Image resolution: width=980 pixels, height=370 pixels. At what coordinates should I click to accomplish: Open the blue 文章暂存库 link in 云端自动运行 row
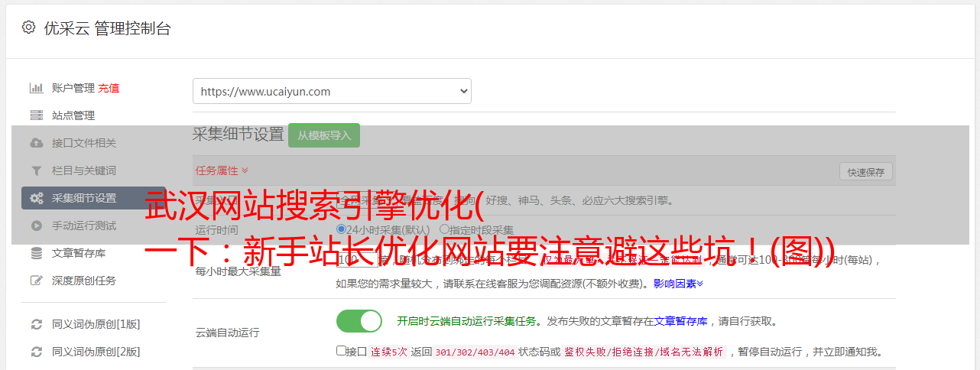(680, 321)
